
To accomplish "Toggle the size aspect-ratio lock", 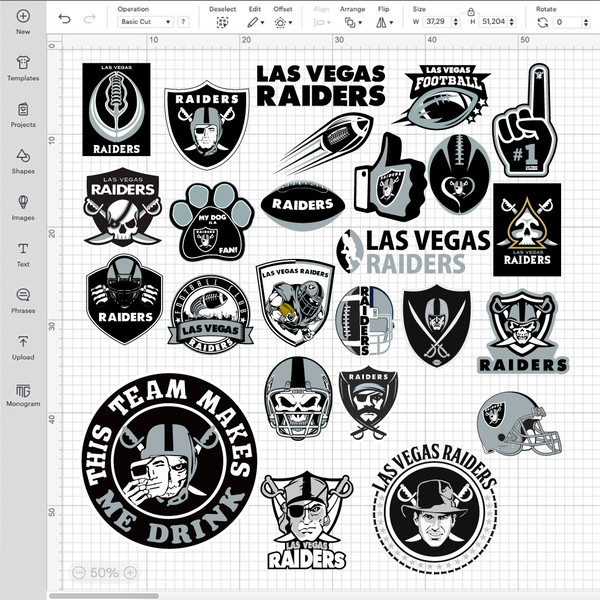I will pyautogui.click(x=471, y=12).
